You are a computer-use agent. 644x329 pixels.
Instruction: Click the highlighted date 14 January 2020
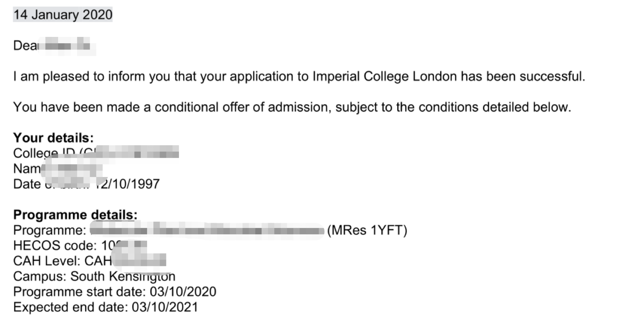point(63,15)
